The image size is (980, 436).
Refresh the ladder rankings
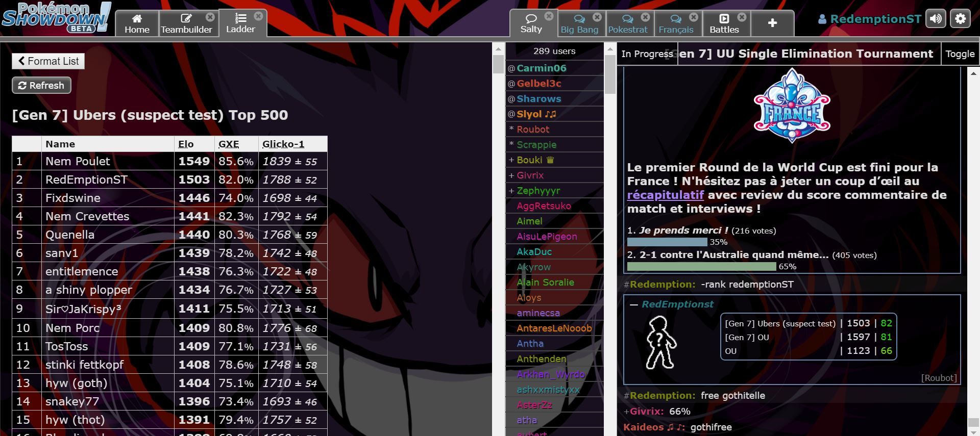41,85
